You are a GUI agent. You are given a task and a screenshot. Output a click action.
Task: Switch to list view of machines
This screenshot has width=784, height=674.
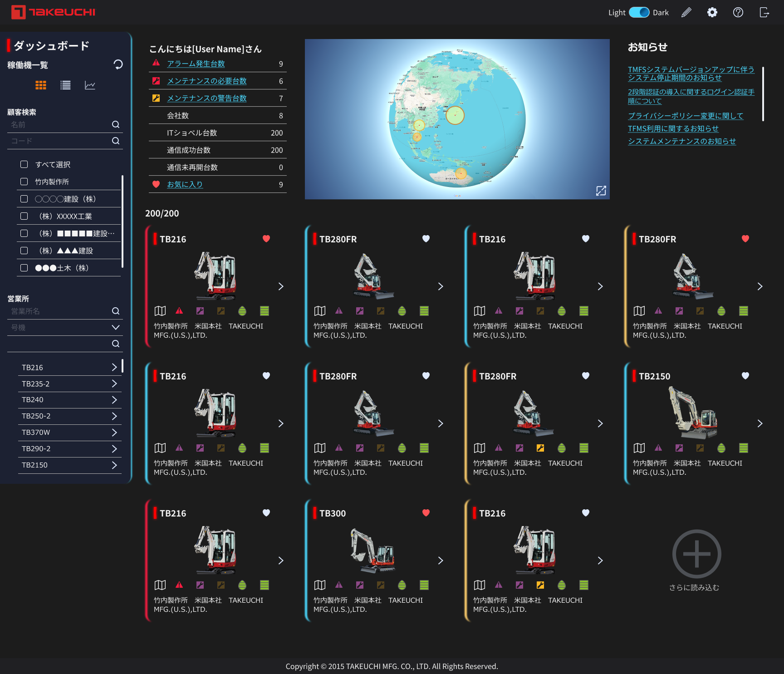tap(65, 85)
